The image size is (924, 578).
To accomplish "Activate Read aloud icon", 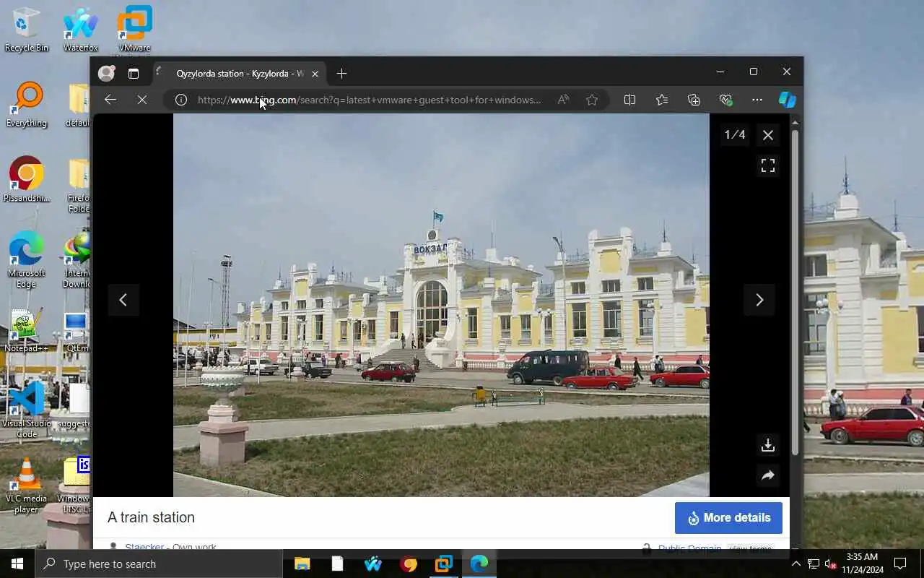I will (563, 100).
